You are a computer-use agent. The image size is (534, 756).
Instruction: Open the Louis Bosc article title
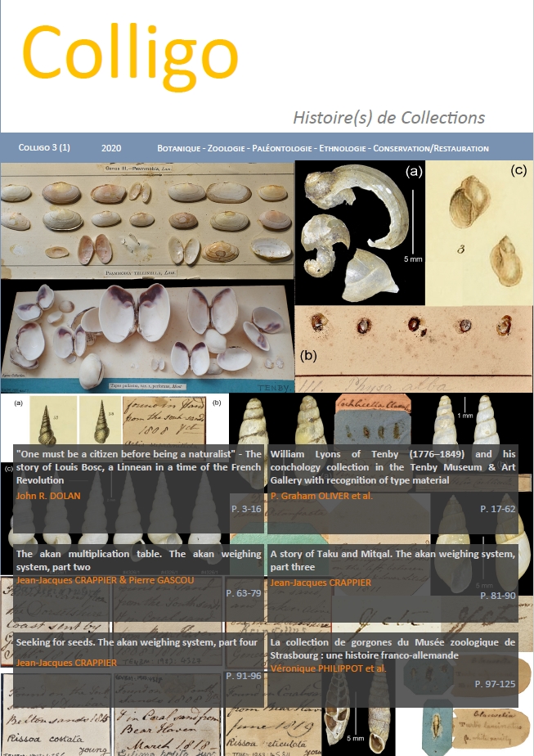tap(138, 466)
